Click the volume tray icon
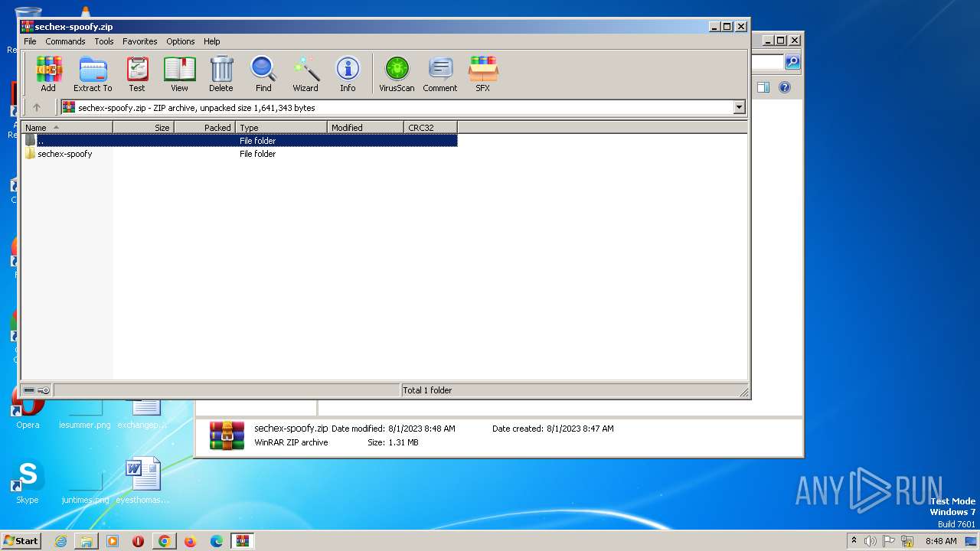The height and width of the screenshot is (551, 980). click(871, 541)
